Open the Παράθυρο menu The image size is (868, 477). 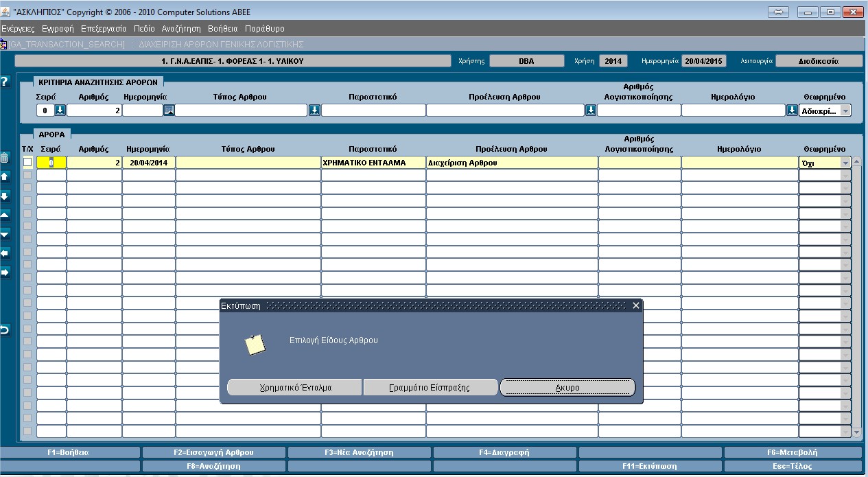point(264,29)
